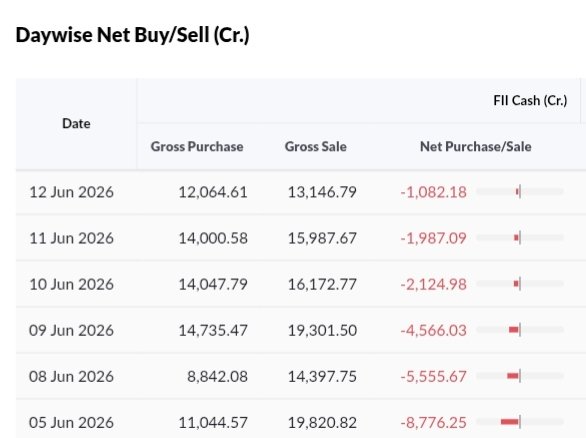Click gross sale value 16,172.77
586x438 pixels.
click(322, 284)
